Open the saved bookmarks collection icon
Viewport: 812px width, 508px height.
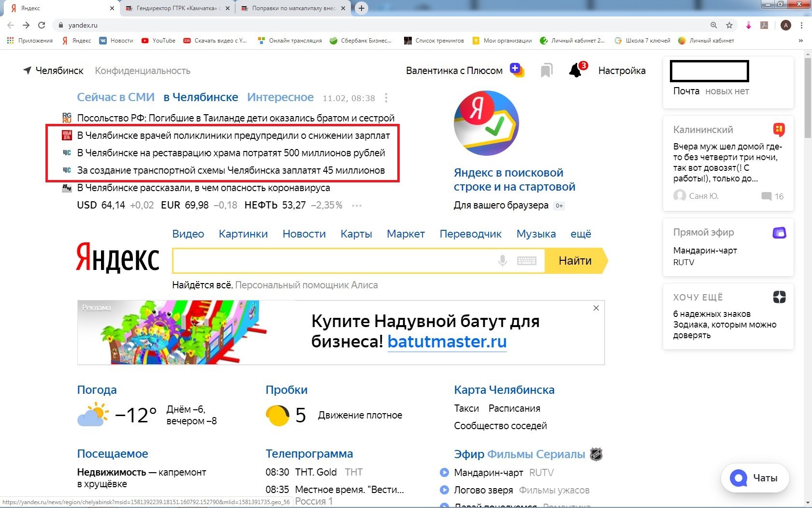pyautogui.click(x=547, y=71)
